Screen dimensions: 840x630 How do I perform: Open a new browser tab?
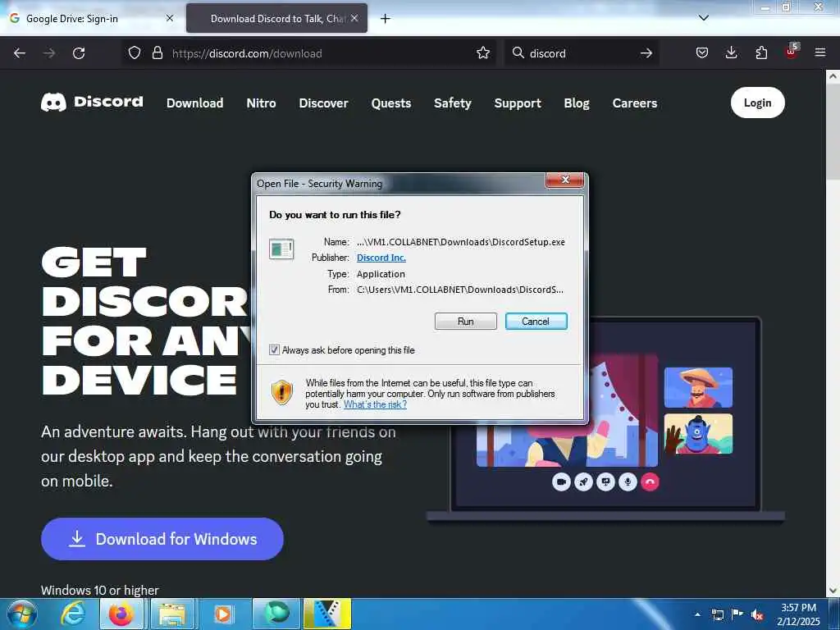[x=386, y=19]
